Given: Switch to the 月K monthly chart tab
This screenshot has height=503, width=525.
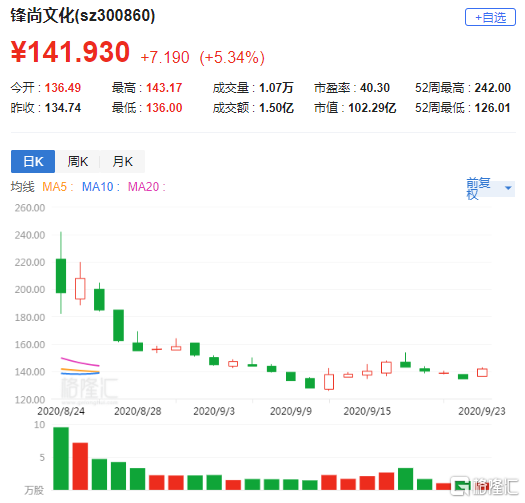Looking at the screenshot, I should pyautogui.click(x=122, y=161).
